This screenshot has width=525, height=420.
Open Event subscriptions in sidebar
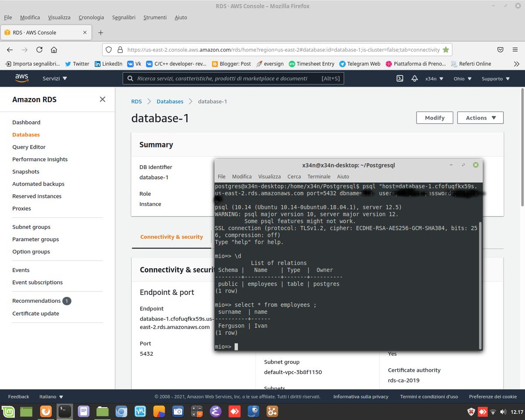pos(38,282)
